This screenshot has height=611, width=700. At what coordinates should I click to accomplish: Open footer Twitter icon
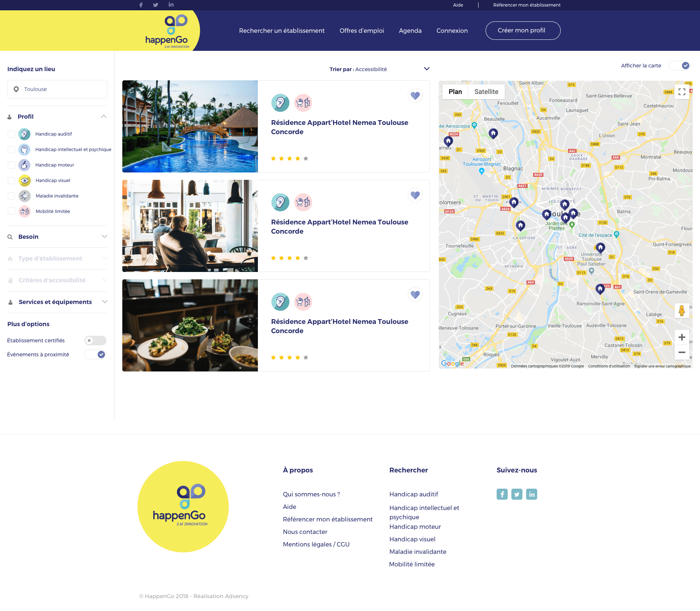[517, 494]
